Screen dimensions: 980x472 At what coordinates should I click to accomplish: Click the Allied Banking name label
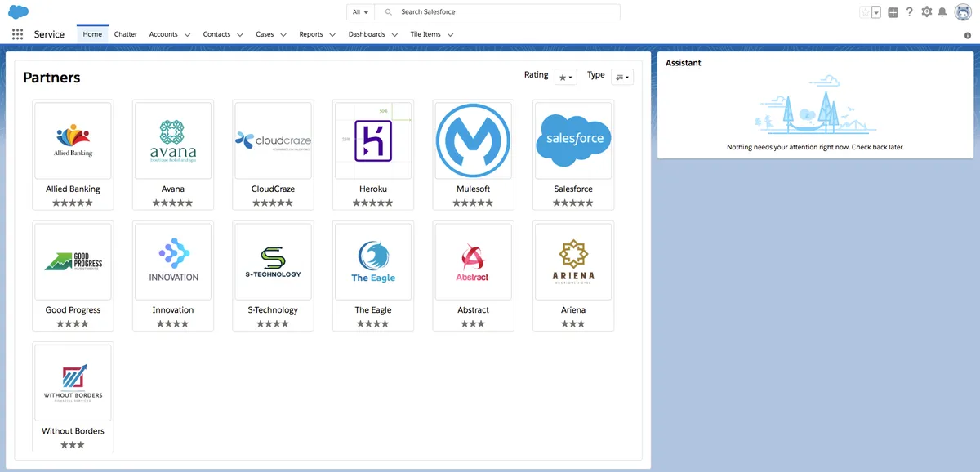coord(73,189)
